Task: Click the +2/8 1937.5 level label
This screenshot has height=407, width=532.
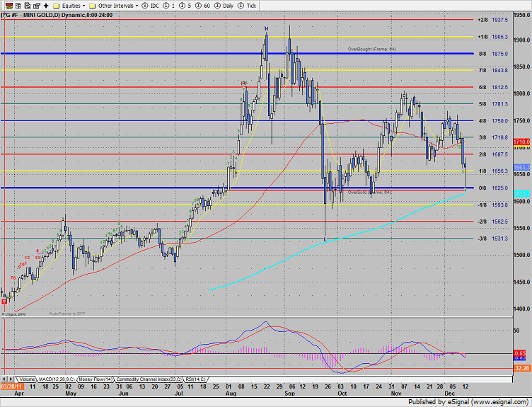Action: click(x=492, y=20)
